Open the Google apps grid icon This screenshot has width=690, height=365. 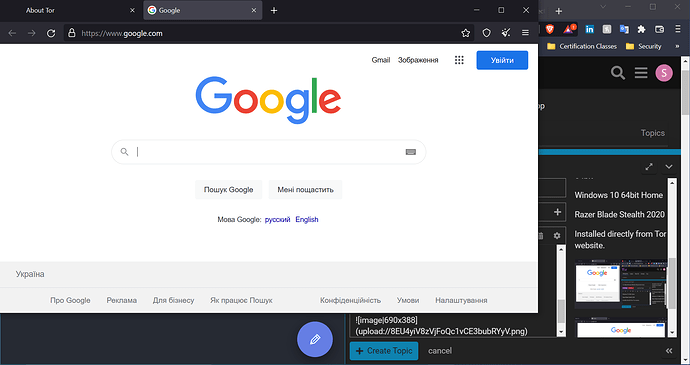tap(459, 60)
